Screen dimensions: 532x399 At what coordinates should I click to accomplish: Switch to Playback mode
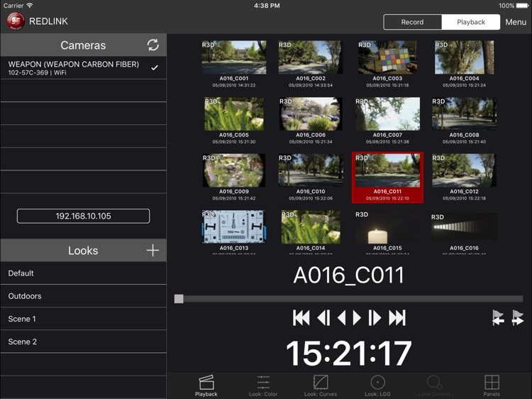[471, 22]
